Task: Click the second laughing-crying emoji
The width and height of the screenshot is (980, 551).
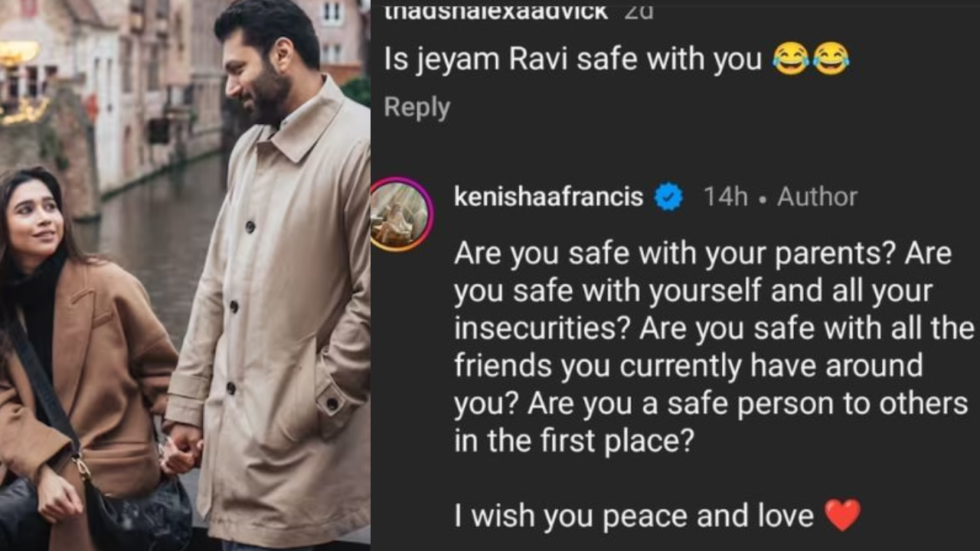Action: [x=831, y=60]
